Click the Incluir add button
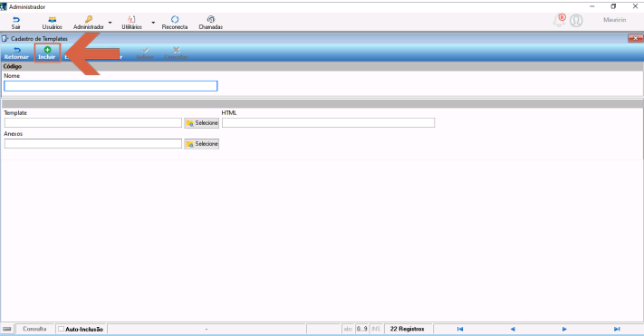 pyautogui.click(x=47, y=53)
